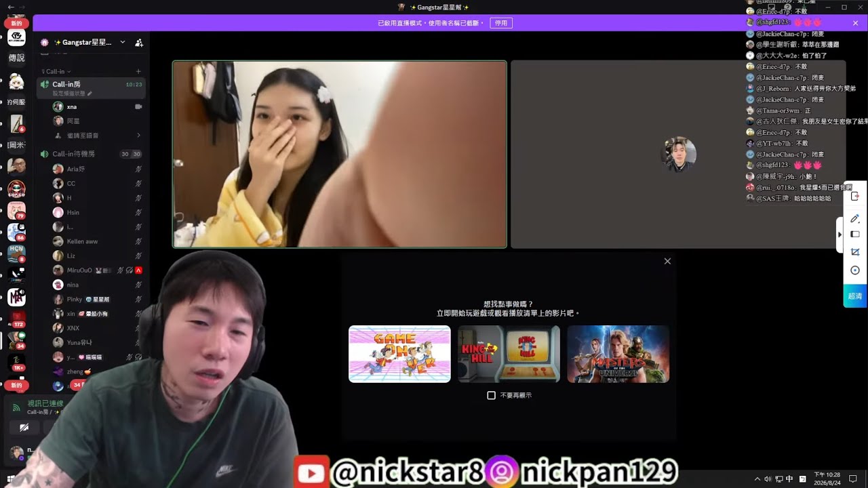868x488 pixels.
Task: Open the server with the 傳說 icon
Action: click(16, 58)
